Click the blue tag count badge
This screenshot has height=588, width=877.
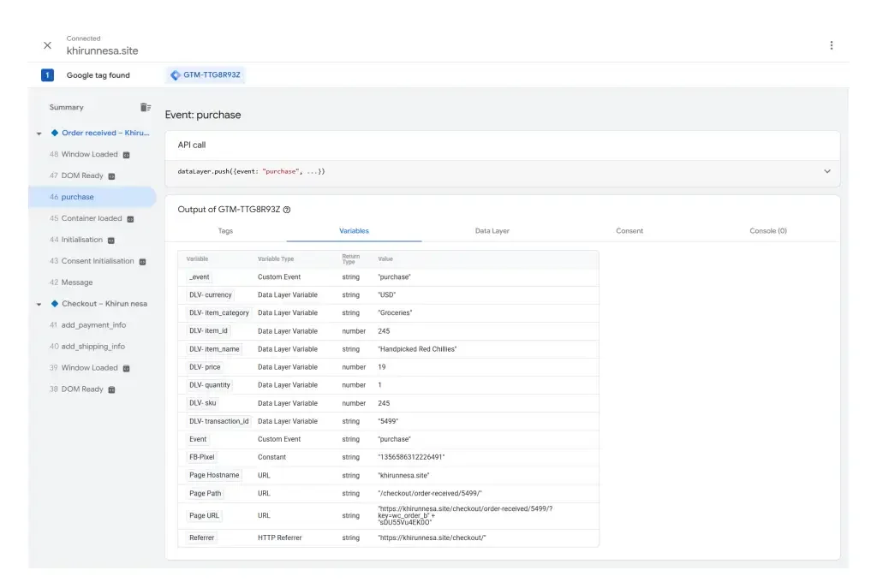pyautogui.click(x=48, y=75)
